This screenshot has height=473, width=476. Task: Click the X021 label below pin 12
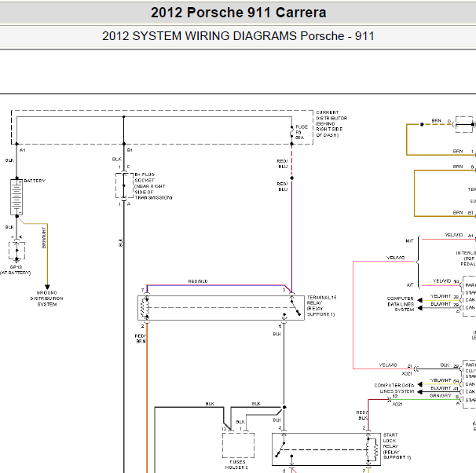tap(397, 405)
